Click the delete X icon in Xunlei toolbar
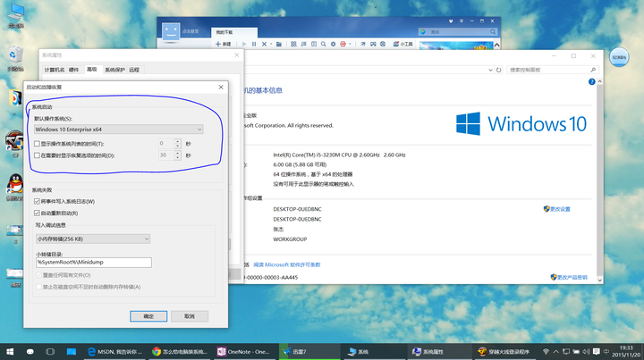This screenshot has height=360, width=644. (x=264, y=44)
